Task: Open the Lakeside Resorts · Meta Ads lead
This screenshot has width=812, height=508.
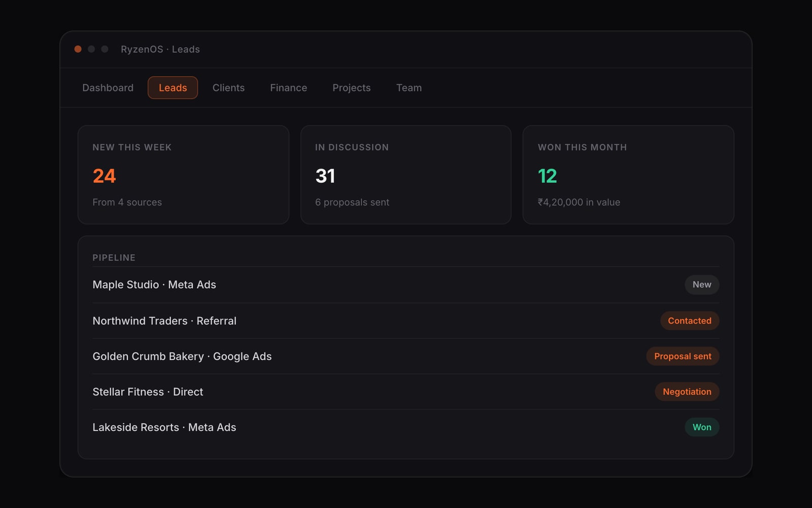Action: click(405, 427)
